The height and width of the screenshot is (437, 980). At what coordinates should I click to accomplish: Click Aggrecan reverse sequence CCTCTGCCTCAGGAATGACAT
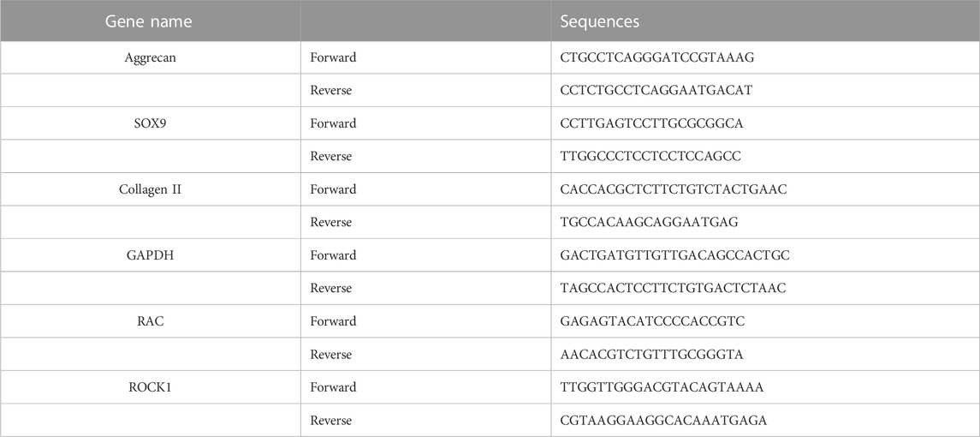click(656, 90)
